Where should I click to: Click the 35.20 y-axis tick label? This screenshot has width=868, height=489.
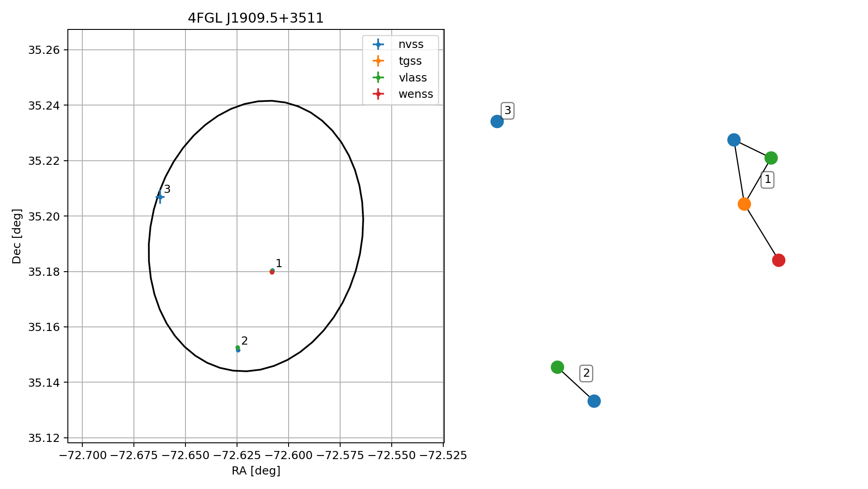[x=44, y=216]
